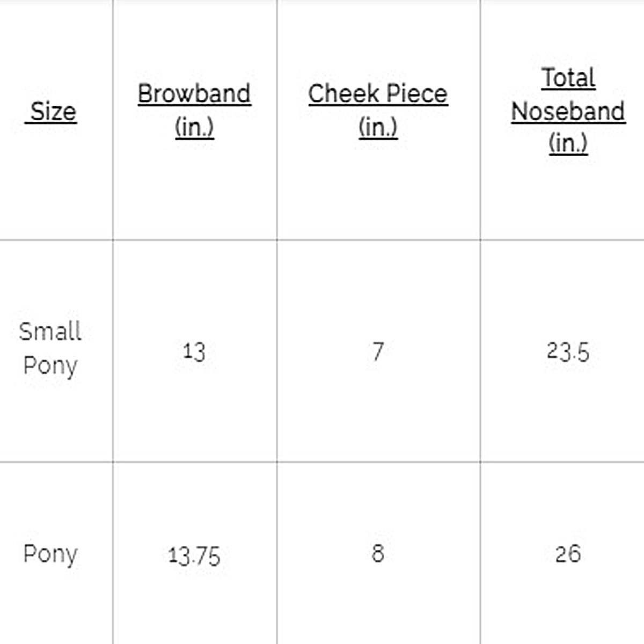Select the word Small in row label
Viewport: 644px width, 644px height.
(x=50, y=332)
